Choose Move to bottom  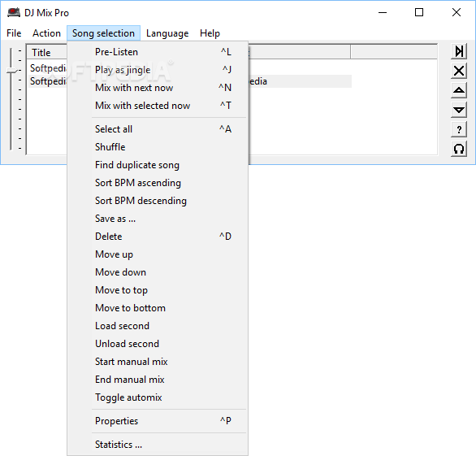click(x=158, y=308)
